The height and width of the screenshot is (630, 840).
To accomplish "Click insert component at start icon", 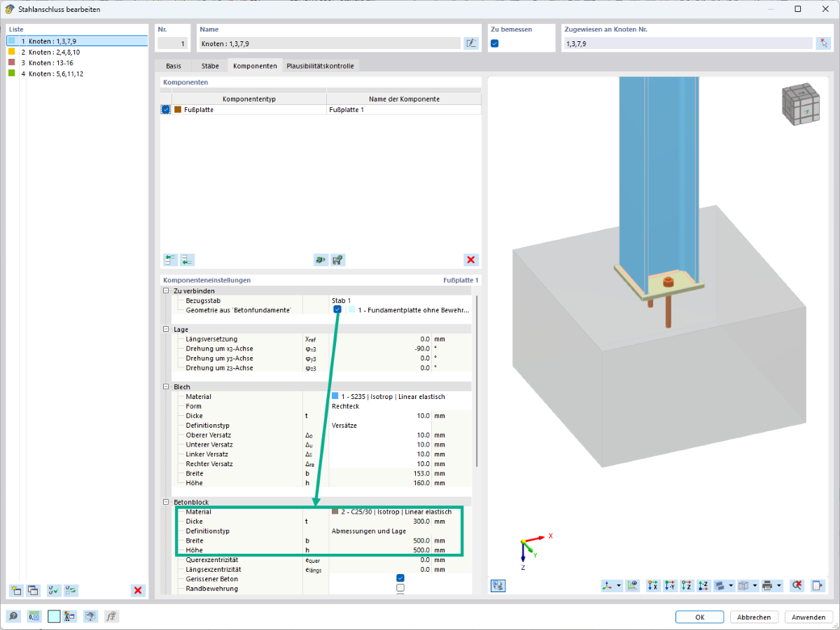I will [170, 260].
